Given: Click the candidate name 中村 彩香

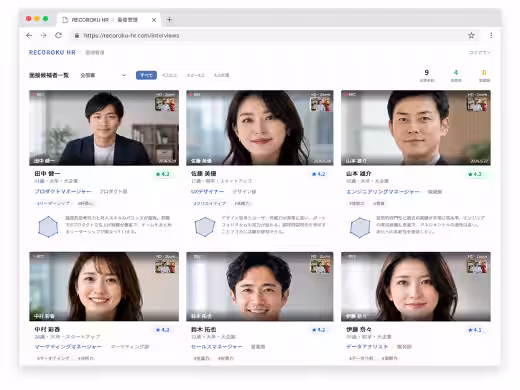Looking at the screenshot, I should click(x=47, y=329).
